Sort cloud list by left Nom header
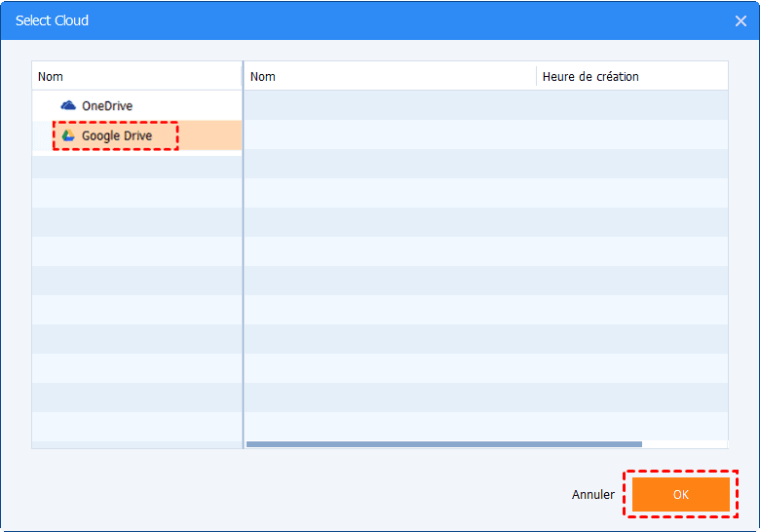Viewport: 760px width, 532px height. coord(136,76)
